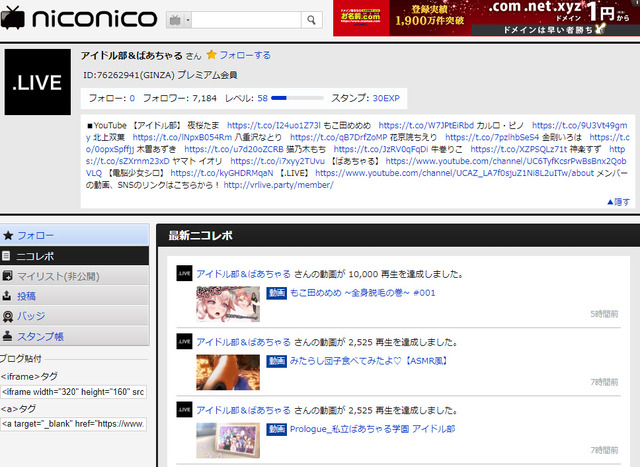640x467 pixels.
Task: Click 動画 badge beside みたらし団子 title
Action: (x=276, y=361)
